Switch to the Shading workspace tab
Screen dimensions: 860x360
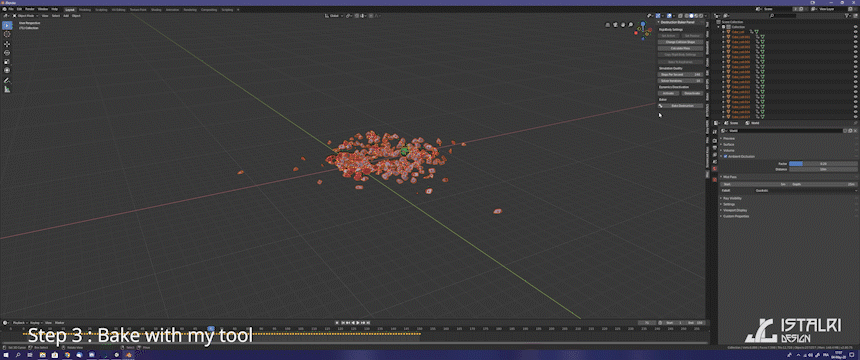(156, 10)
